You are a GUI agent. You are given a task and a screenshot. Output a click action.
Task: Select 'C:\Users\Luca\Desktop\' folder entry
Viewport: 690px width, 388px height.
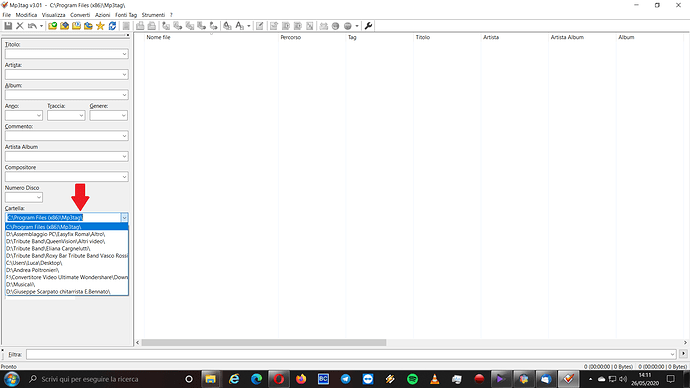coord(67,263)
